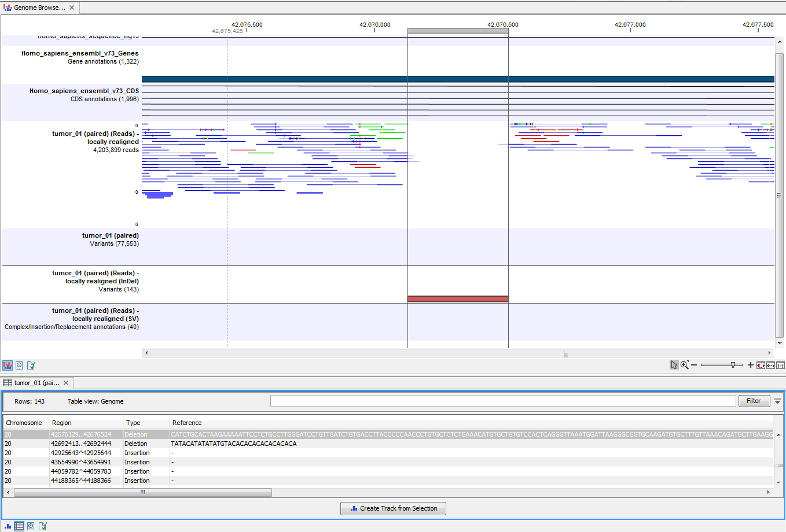This screenshot has width=786, height=532.
Task: Switch tumor_01 panel to table view icon
Action: coord(19,526)
